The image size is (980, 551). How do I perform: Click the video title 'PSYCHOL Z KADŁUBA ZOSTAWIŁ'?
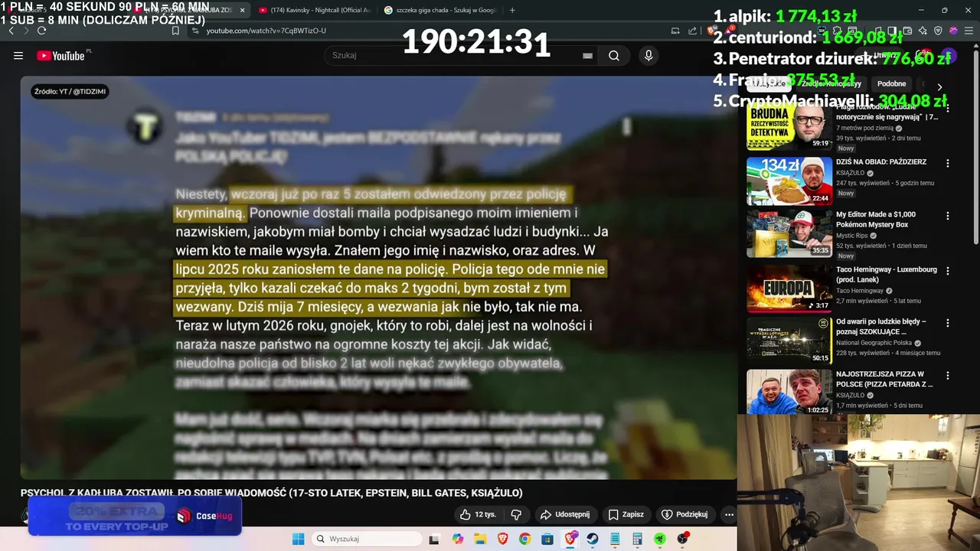point(272,493)
